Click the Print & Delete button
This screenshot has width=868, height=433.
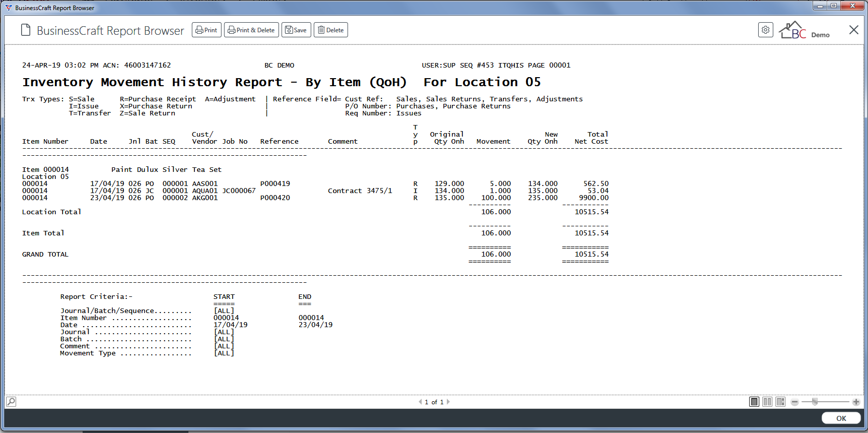(x=251, y=30)
